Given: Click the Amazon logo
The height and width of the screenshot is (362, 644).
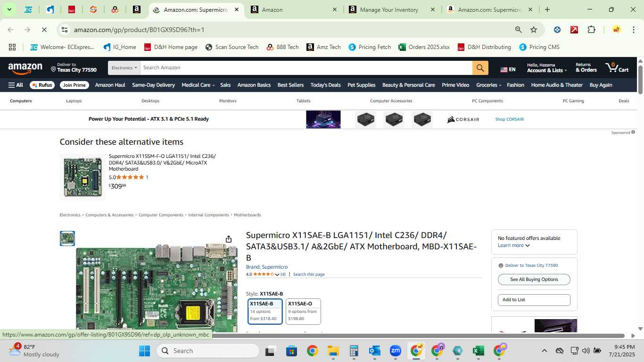Looking at the screenshot, I should click(25, 68).
